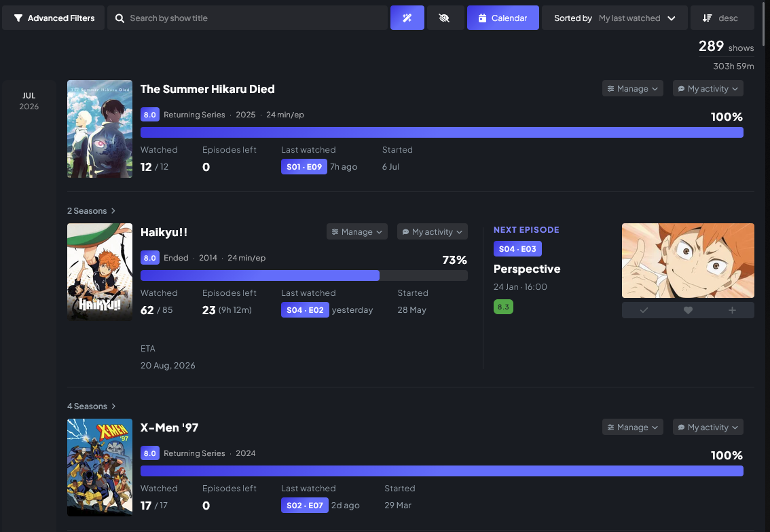Click the NEXT EPISODE label

(526, 229)
